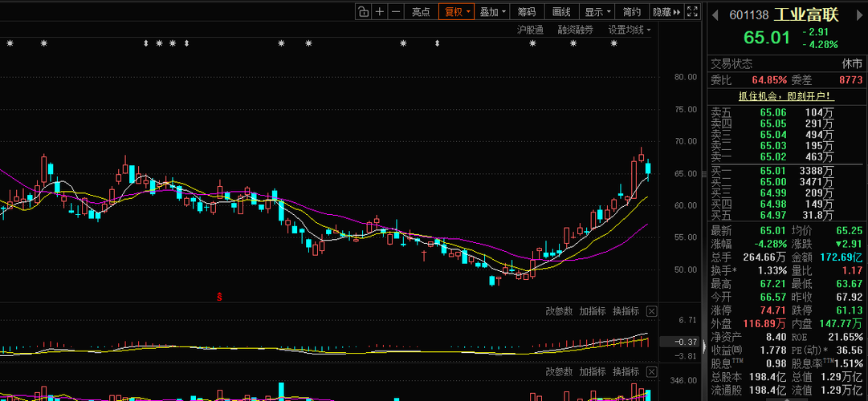Select 买三 price 64.99
The width and height of the screenshot is (868, 401).
point(772,193)
